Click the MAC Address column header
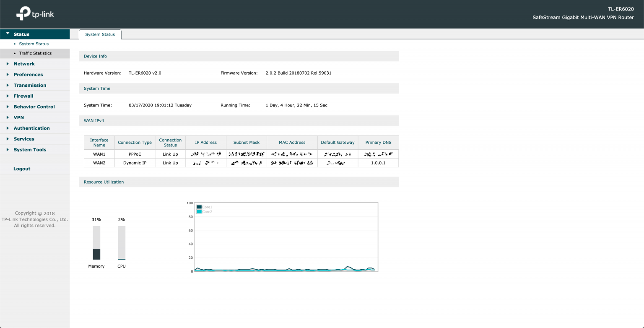This screenshot has width=644, height=328. coord(292,143)
